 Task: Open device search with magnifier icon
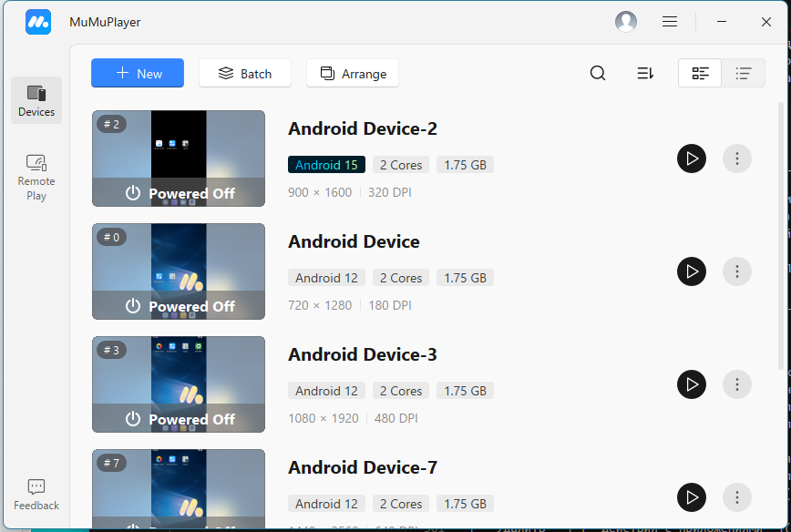(x=598, y=73)
